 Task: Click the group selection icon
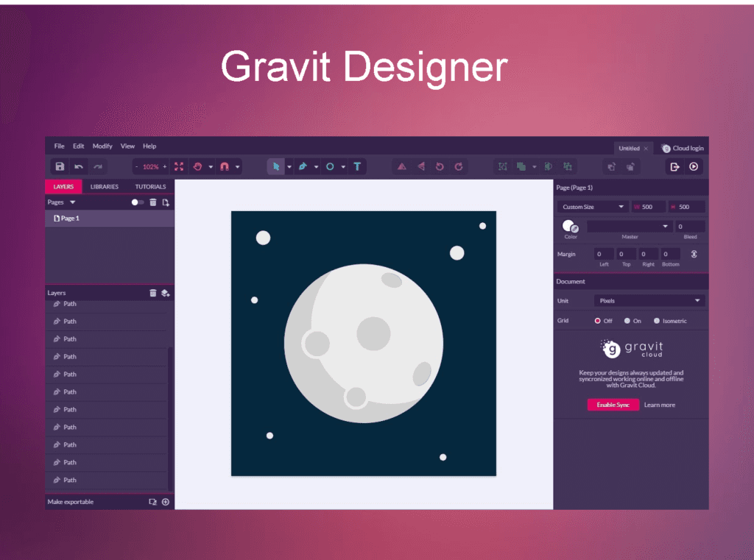tap(503, 167)
